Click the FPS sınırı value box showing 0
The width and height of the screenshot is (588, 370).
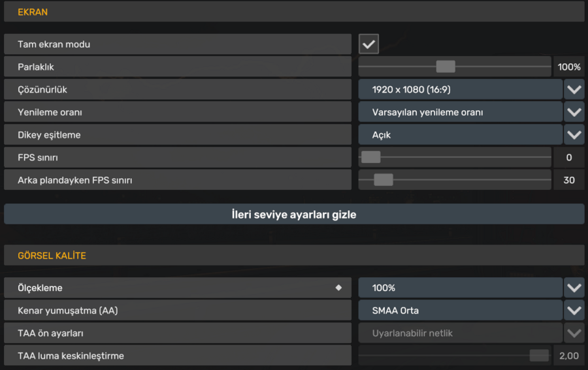(569, 157)
